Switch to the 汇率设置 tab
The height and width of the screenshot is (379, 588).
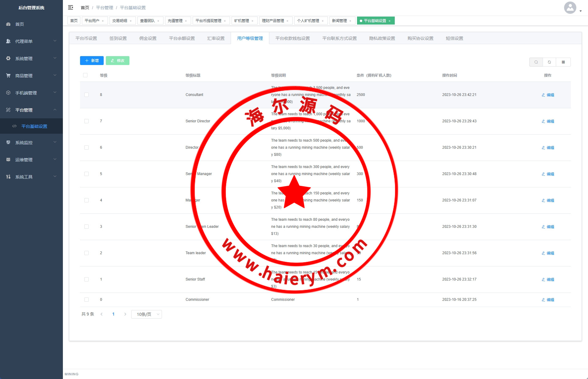(216, 38)
